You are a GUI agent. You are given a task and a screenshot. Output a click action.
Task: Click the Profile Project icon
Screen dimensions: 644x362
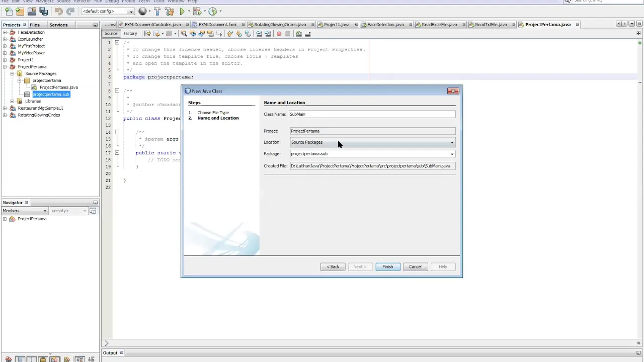[x=213, y=11]
